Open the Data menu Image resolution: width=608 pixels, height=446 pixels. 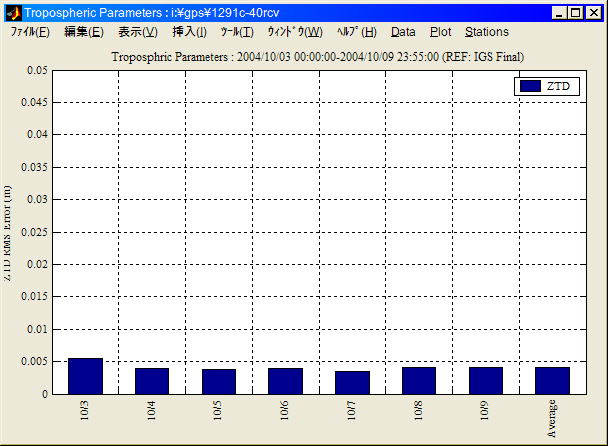(403, 32)
